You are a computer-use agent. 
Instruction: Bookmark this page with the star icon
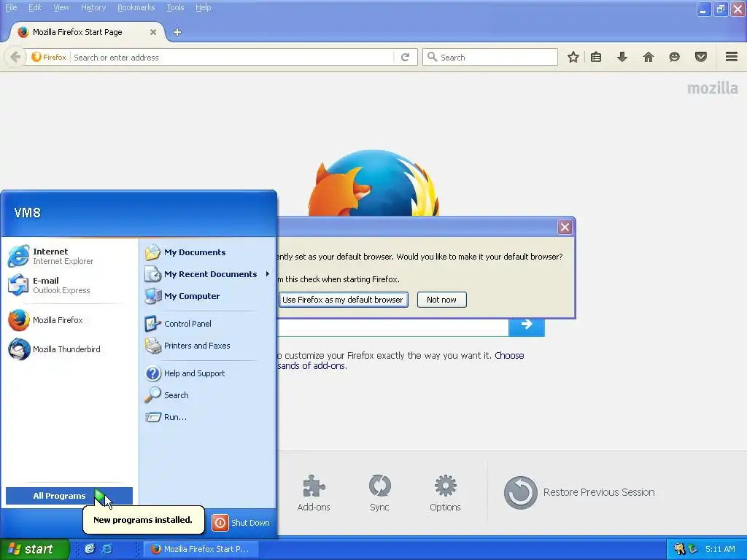tap(573, 57)
